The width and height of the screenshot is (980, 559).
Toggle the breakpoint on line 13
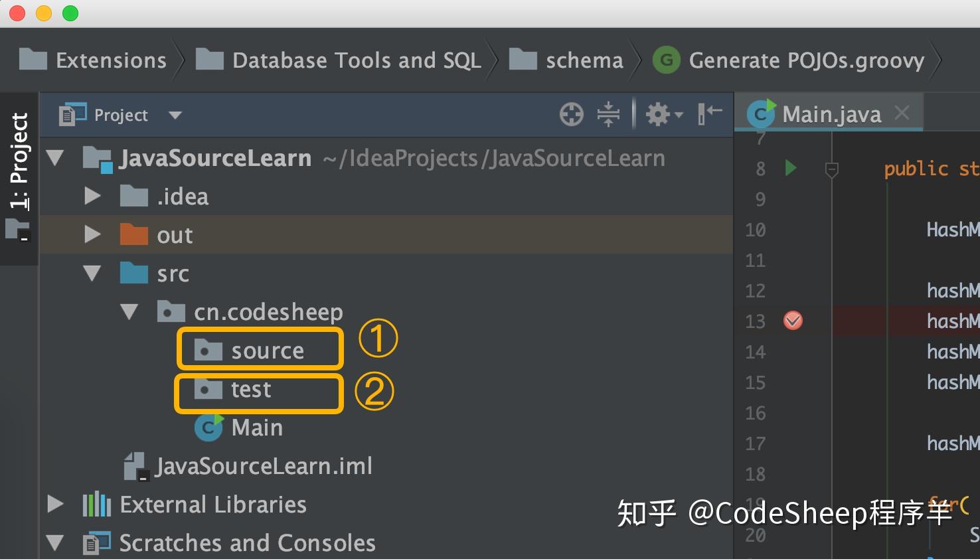[x=793, y=321]
